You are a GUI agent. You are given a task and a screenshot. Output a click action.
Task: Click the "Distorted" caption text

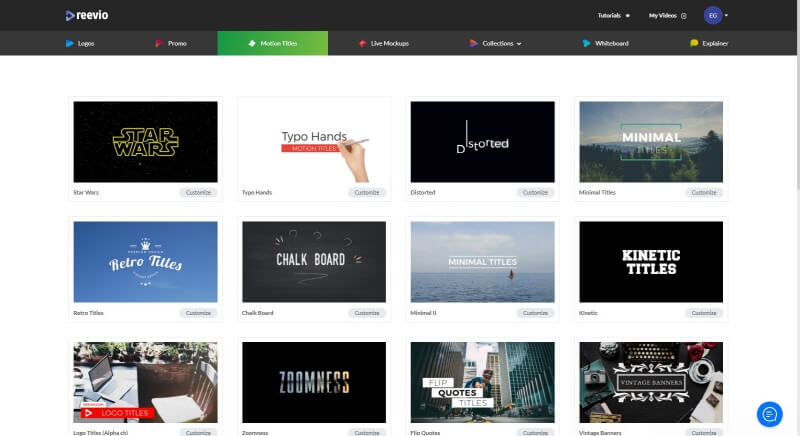tap(423, 192)
